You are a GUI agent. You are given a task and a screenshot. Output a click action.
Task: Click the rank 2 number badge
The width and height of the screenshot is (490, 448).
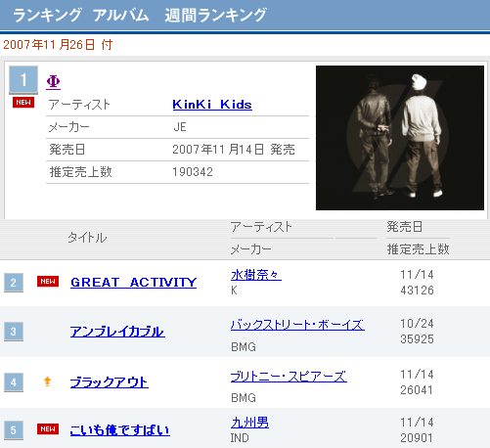14,283
